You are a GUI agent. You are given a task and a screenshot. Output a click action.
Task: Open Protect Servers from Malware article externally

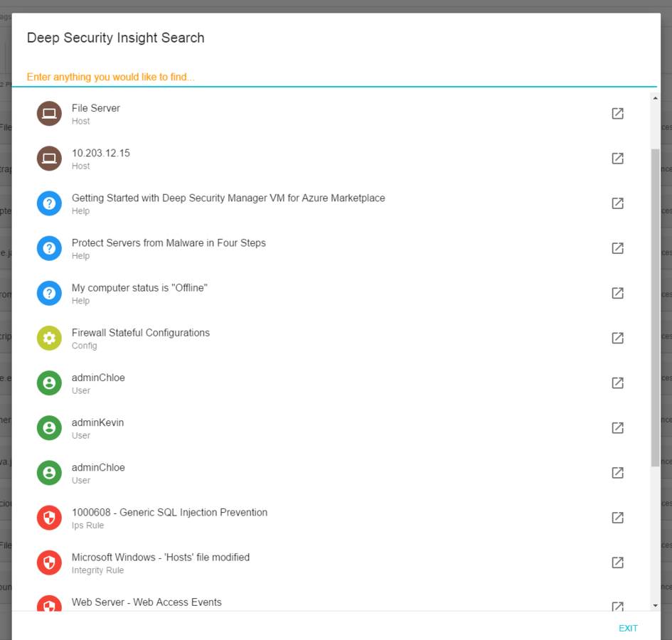[x=617, y=248]
